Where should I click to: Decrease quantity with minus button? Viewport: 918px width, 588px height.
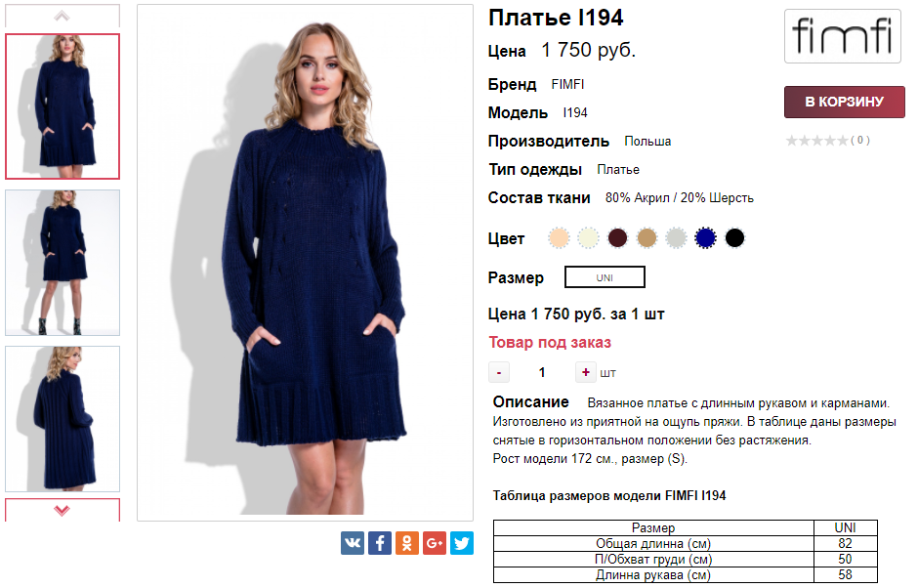click(499, 372)
